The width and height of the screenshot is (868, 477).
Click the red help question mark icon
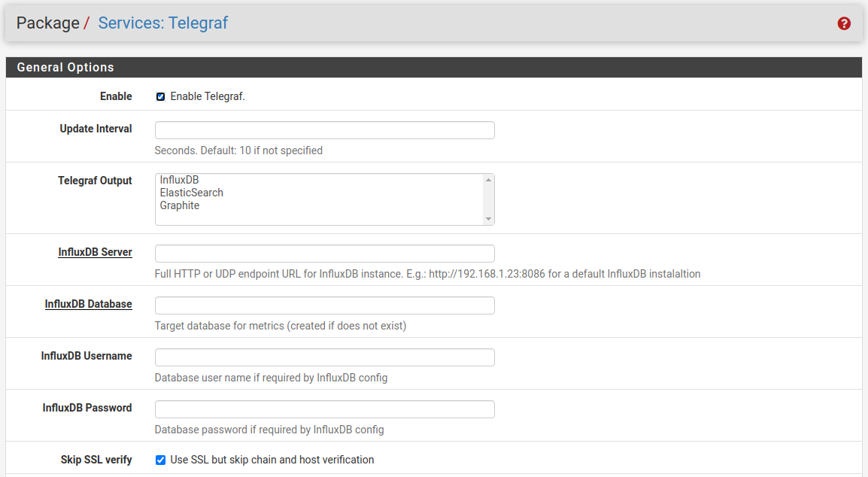point(844,23)
